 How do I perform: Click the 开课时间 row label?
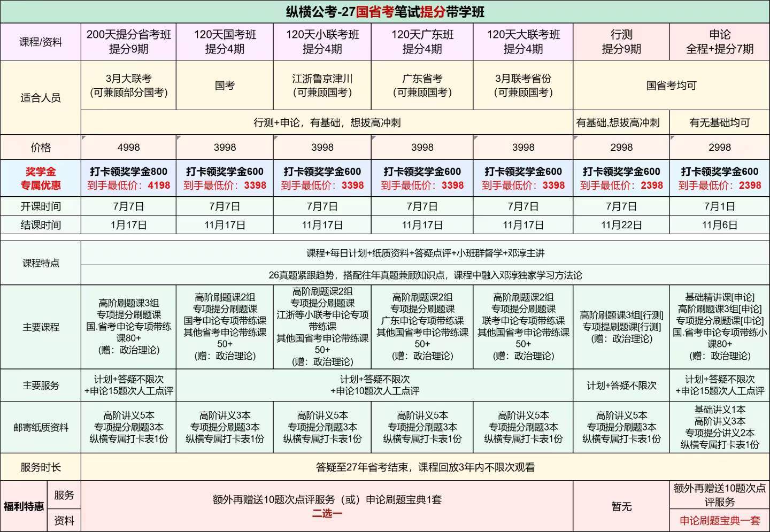(x=41, y=206)
